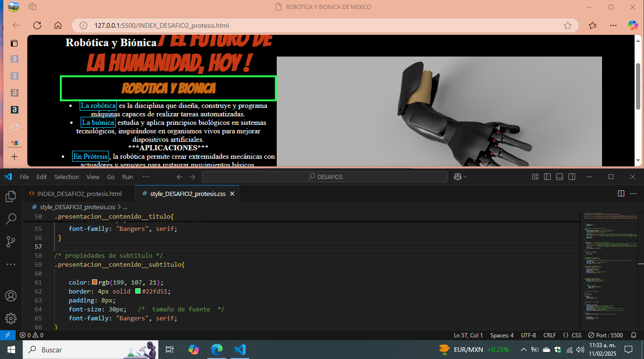
Task: Refresh the browser page
Action: tap(37, 25)
